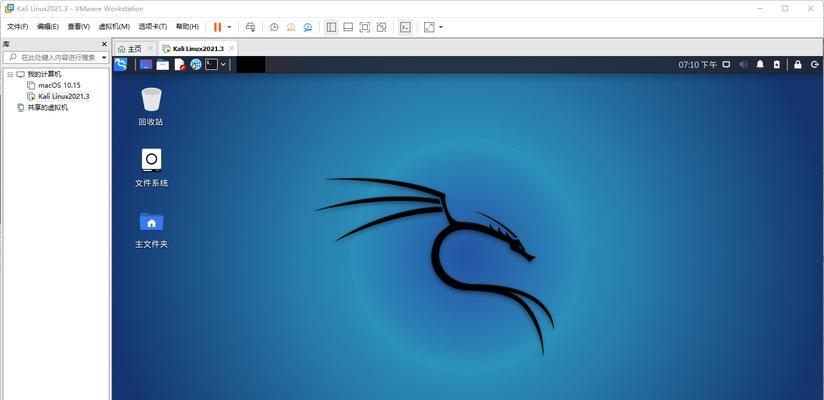Open the power manager battery icon
This screenshot has height=400, width=824.
point(777,65)
